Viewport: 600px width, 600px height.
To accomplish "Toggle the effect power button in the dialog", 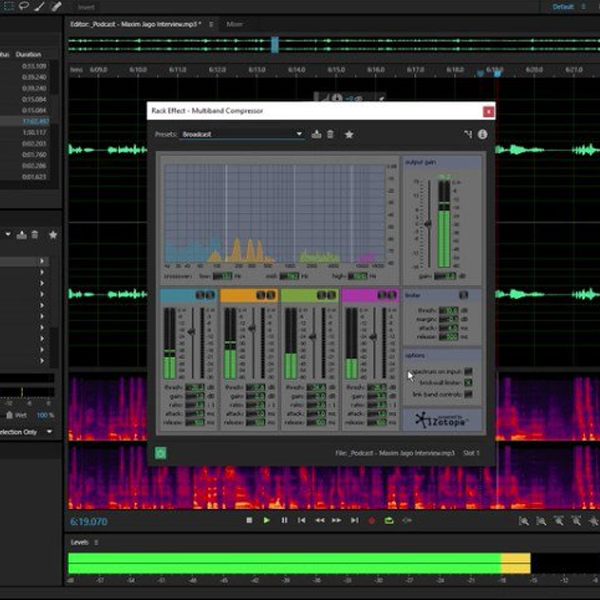I will (x=161, y=453).
